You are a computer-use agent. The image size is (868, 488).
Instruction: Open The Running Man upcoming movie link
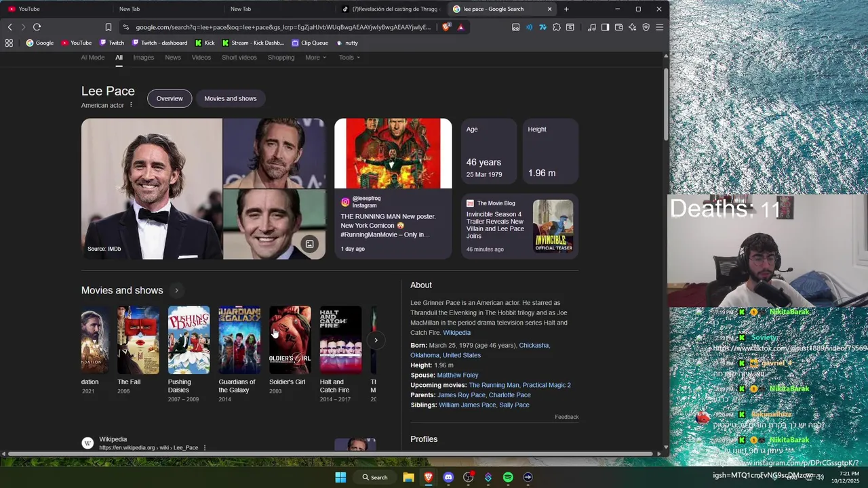coord(494,385)
